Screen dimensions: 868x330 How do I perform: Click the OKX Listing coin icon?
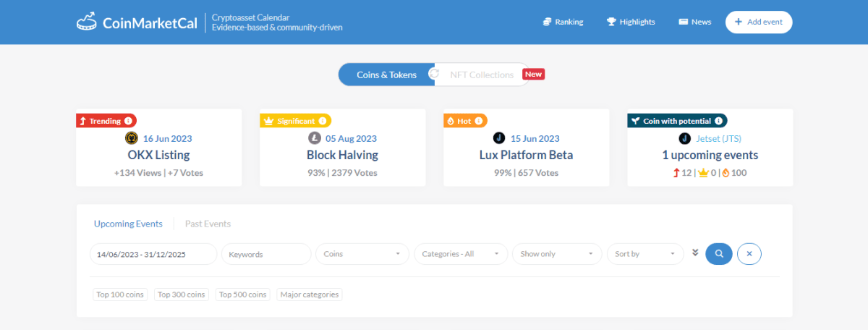(132, 138)
